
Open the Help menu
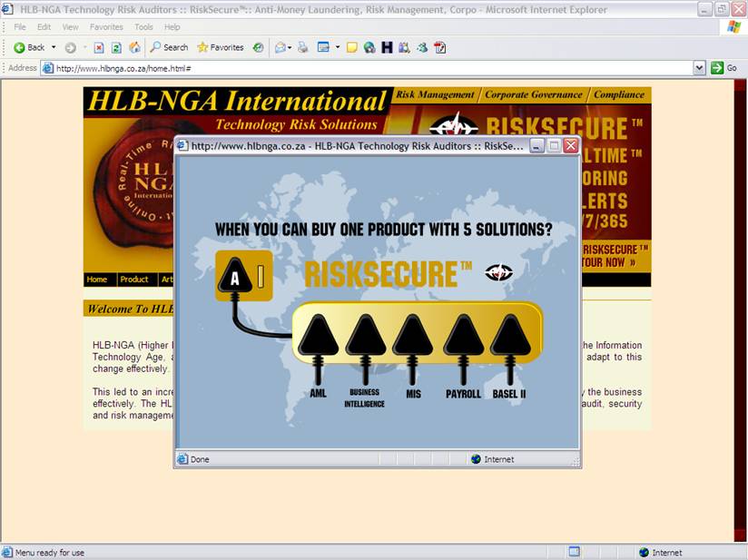pos(172,27)
